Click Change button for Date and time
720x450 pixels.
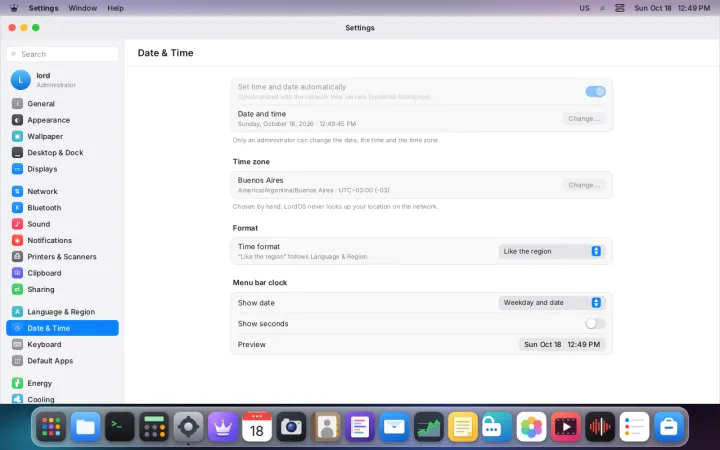(584, 118)
